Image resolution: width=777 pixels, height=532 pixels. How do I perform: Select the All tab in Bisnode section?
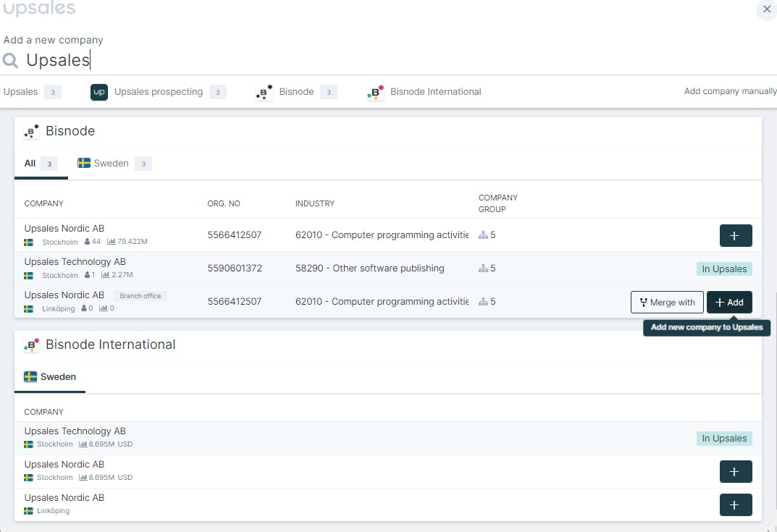[41, 164]
